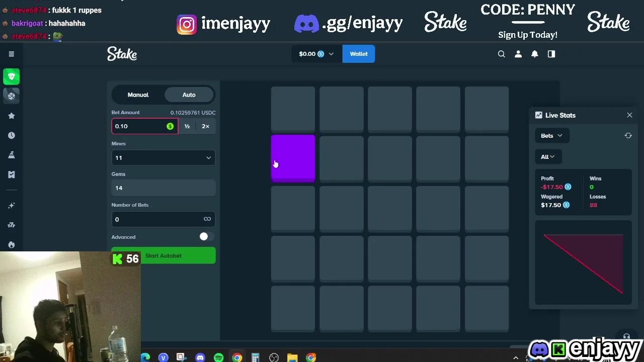The height and width of the screenshot is (362, 644).
Task: Select the center tile of mines grid
Action: pyautogui.click(x=390, y=209)
